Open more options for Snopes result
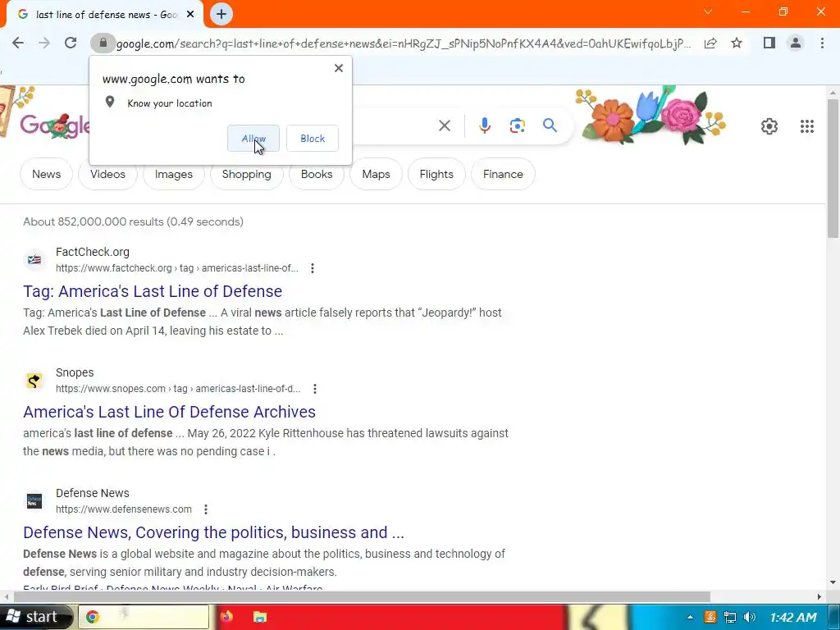 point(315,388)
